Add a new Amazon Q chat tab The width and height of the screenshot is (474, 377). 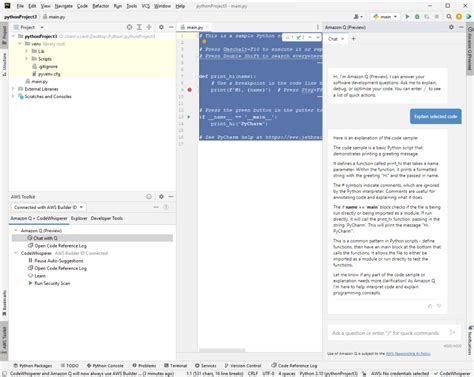[x=354, y=39]
